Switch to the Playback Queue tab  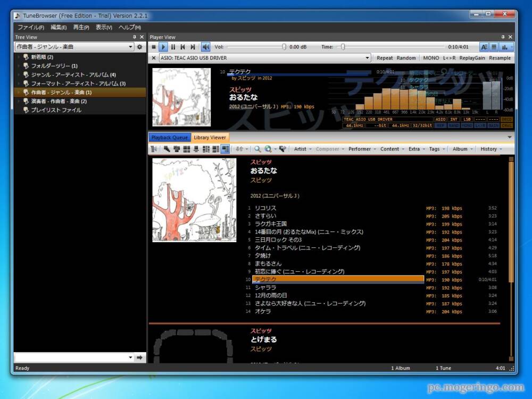tap(169, 137)
